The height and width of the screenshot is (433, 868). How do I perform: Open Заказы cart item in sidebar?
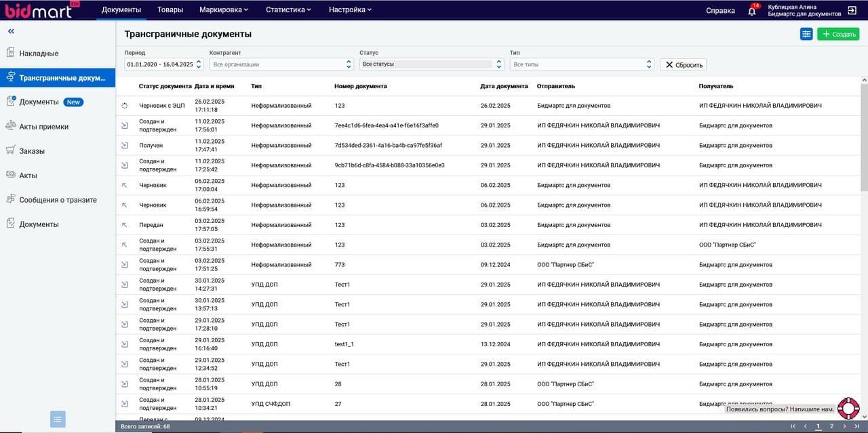(x=32, y=151)
